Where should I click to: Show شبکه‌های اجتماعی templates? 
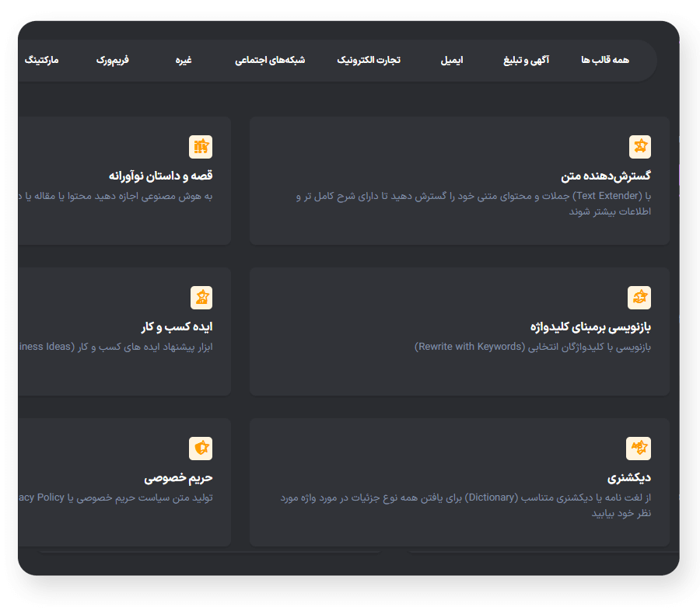pyautogui.click(x=270, y=61)
